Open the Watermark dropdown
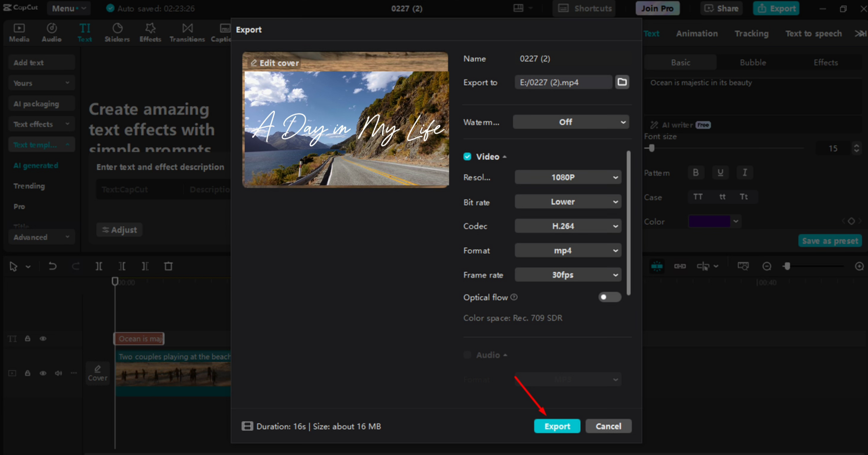 point(570,122)
